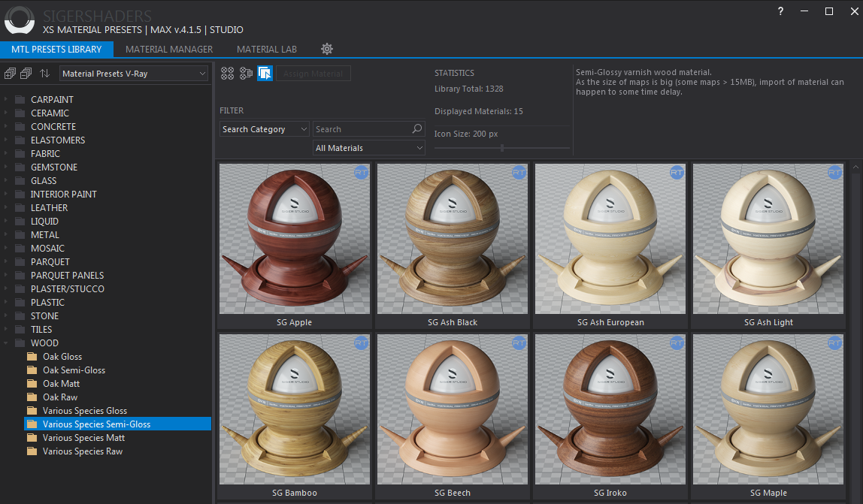The image size is (863, 504).
Task: Collapse the WOOD category arrow
Action: pyautogui.click(x=5, y=343)
